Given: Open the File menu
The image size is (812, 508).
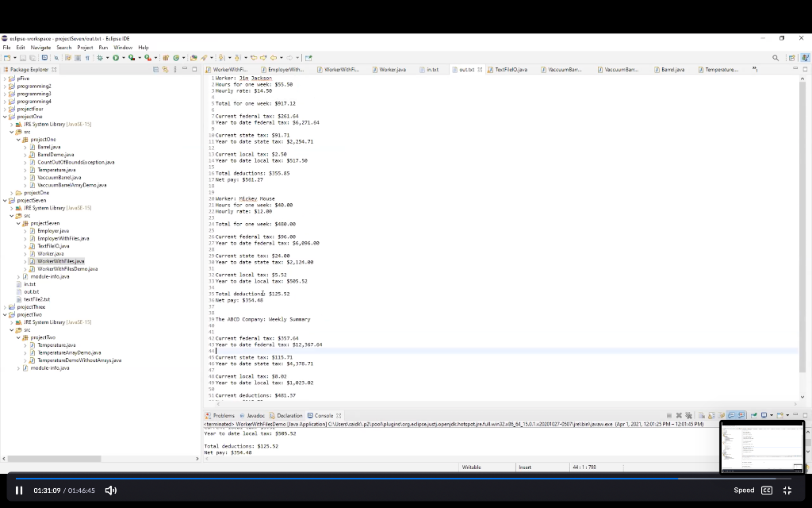Looking at the screenshot, I should (6, 48).
